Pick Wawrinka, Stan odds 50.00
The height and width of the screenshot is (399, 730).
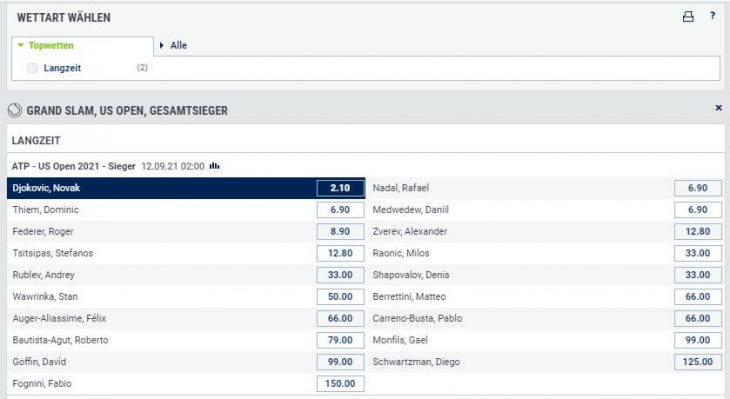pos(340,297)
